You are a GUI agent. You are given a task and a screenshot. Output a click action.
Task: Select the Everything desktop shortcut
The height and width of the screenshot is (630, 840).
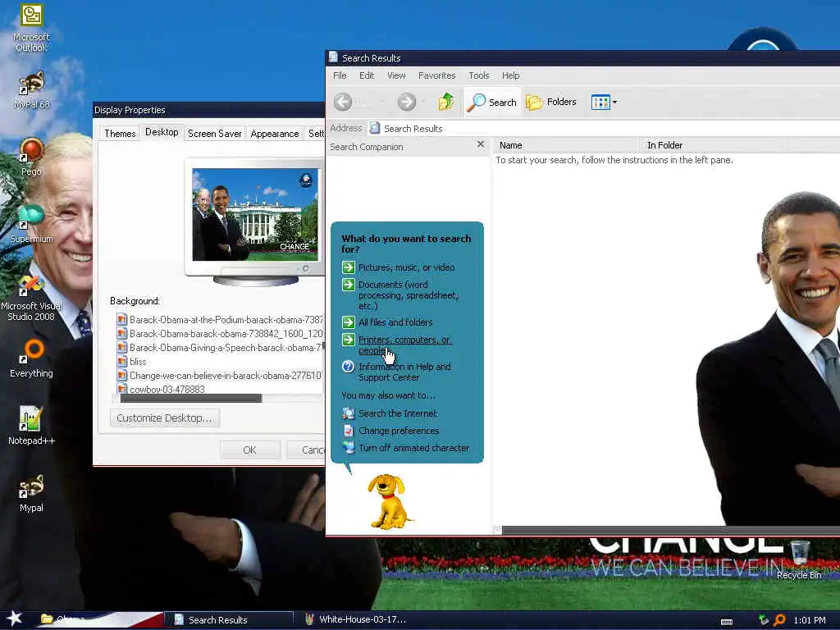click(31, 358)
